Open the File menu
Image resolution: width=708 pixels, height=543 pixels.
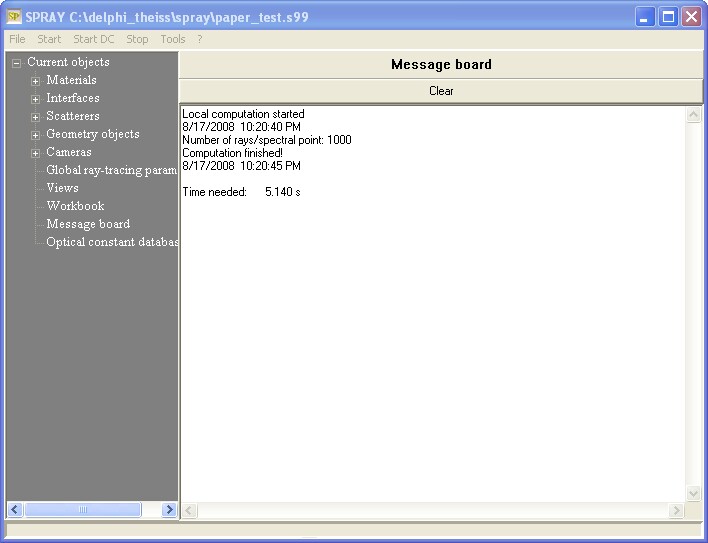pos(17,39)
